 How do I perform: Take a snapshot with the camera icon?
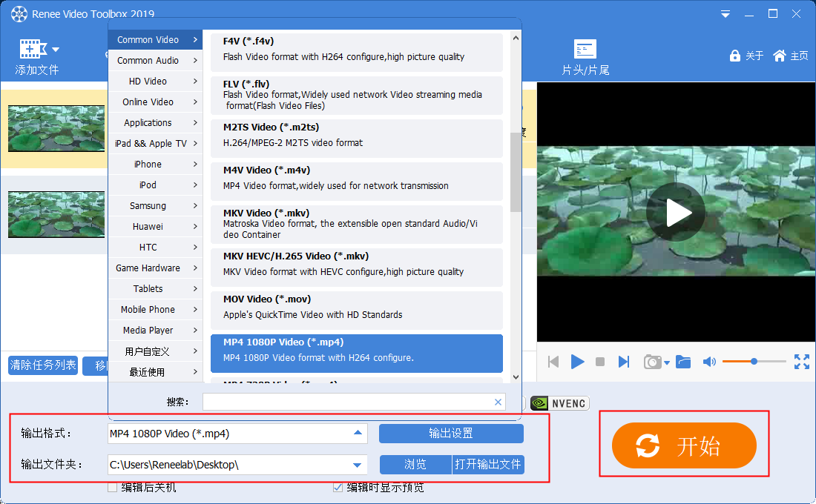pos(652,362)
